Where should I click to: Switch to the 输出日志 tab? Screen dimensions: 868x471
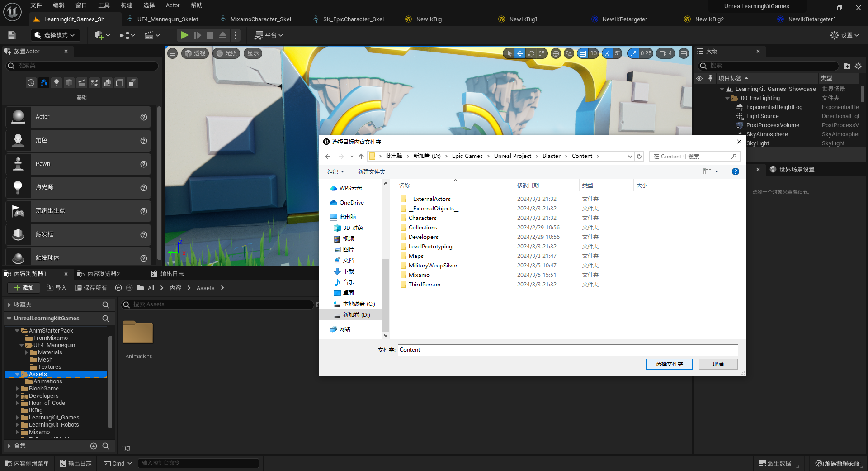pos(167,274)
